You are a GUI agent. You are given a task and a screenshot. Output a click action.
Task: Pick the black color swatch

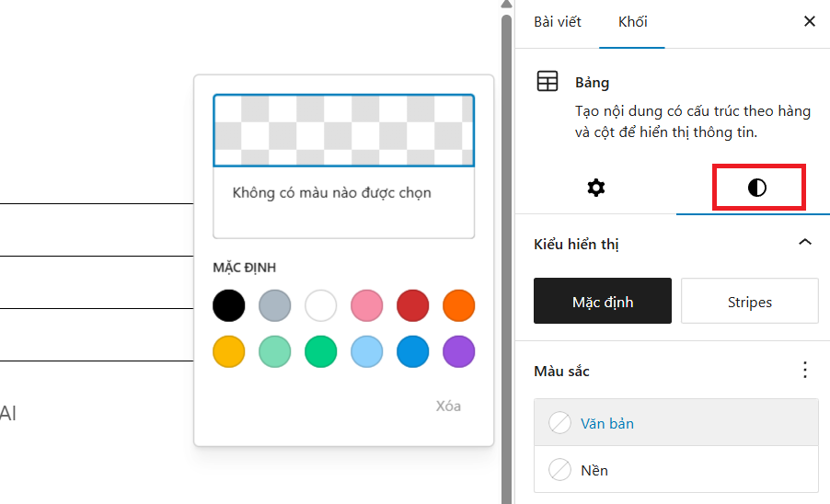click(x=229, y=305)
